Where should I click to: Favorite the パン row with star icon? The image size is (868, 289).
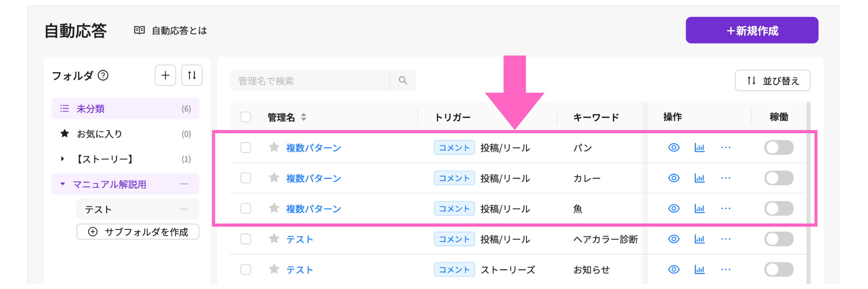coord(274,147)
